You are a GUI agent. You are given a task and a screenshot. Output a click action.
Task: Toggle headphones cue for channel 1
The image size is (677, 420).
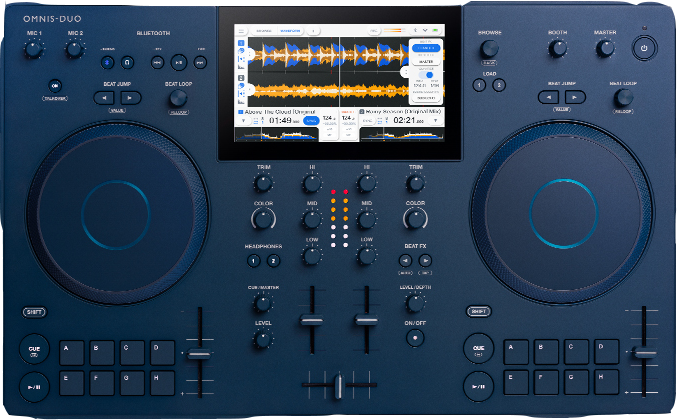tap(253, 261)
